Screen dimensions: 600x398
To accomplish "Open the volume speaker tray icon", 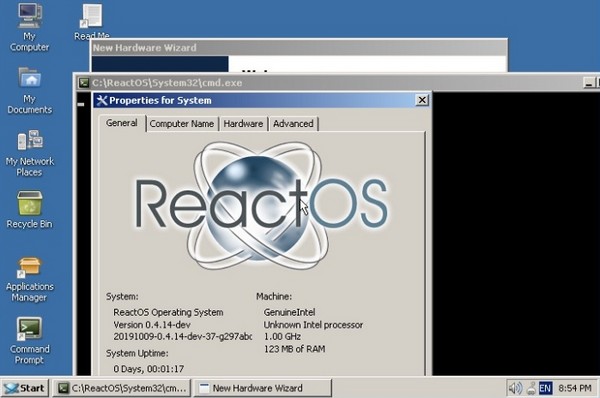I will [515, 388].
